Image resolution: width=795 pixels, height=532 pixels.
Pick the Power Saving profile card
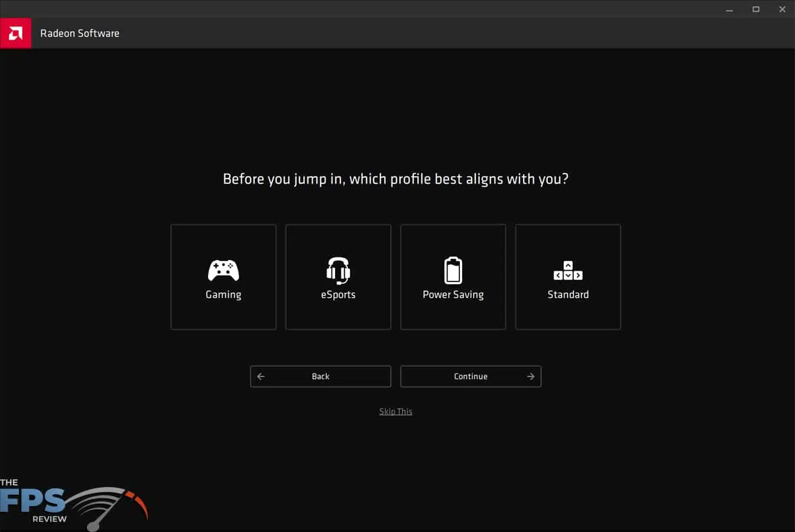453,277
